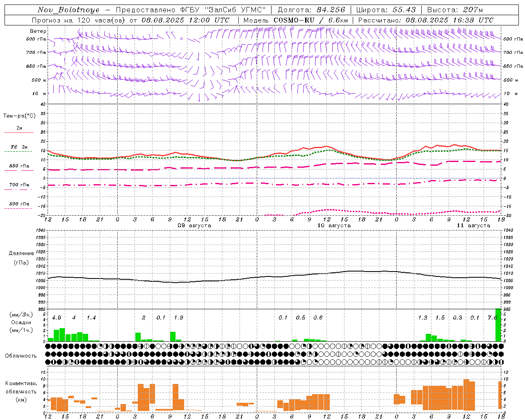Click the tall green bar under 7.6

tap(498, 325)
